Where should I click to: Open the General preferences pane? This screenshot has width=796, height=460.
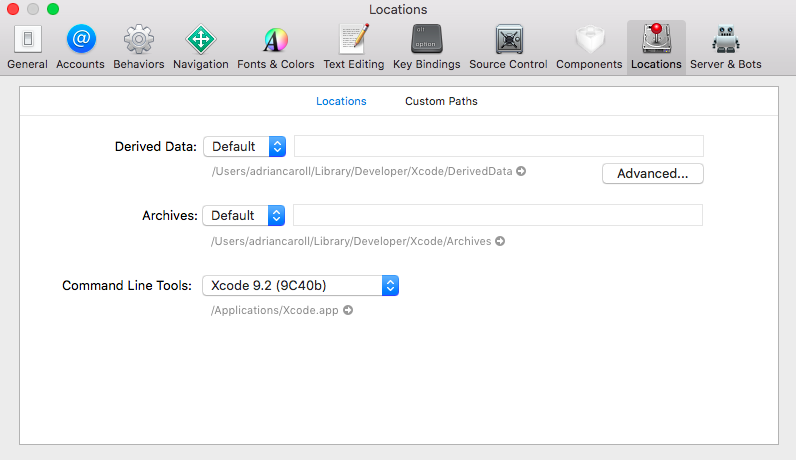pyautogui.click(x=27, y=47)
